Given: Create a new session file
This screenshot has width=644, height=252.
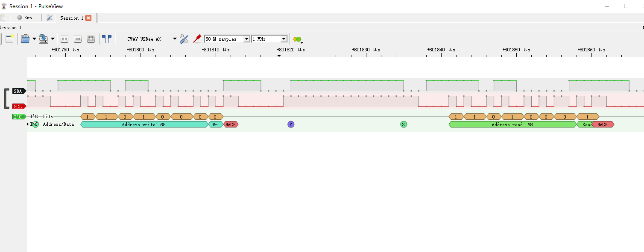Looking at the screenshot, I should 9,39.
